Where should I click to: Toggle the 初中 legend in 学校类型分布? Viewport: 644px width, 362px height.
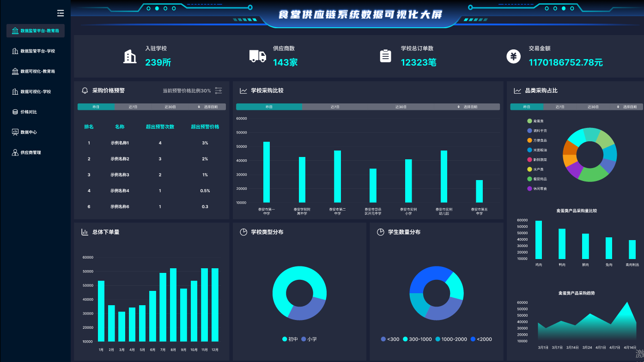(x=290, y=339)
